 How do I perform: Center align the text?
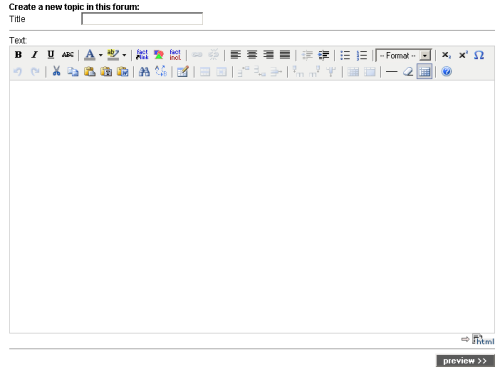(x=252, y=55)
